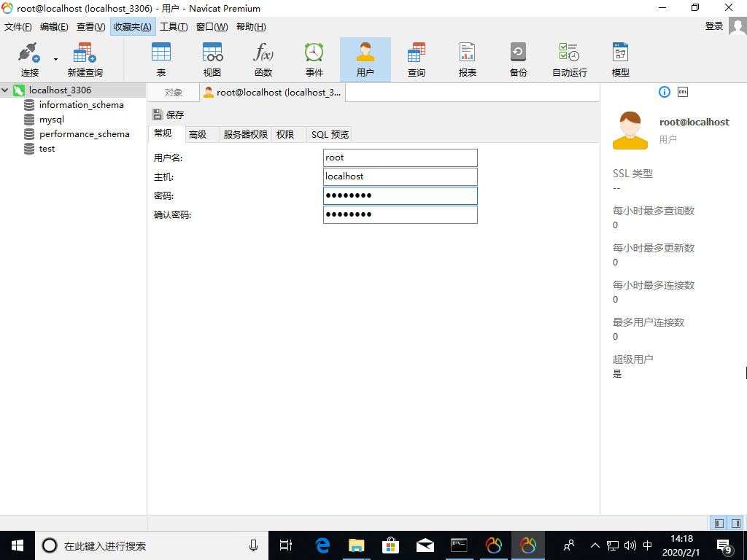Select information_schema database
The width and height of the screenshot is (747, 560).
81,105
